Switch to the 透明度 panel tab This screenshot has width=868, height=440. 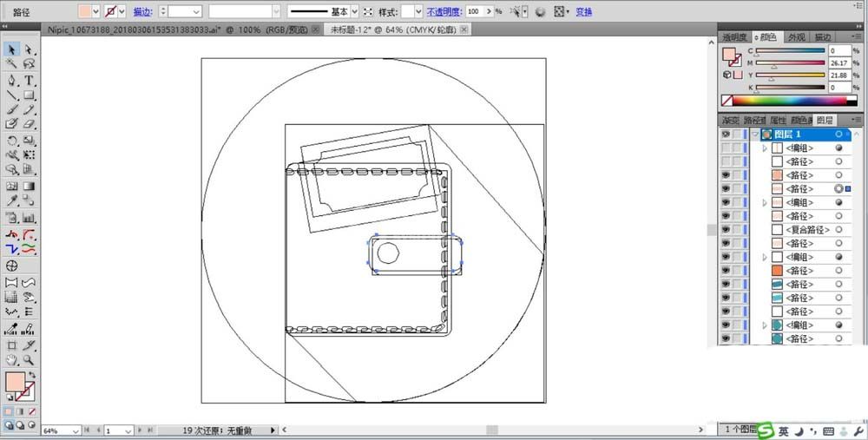tap(734, 37)
